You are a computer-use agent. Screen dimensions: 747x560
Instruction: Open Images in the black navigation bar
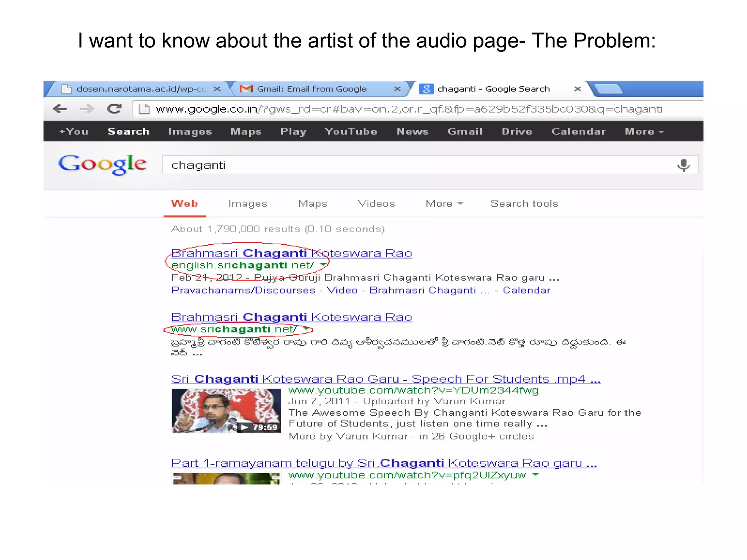tap(190, 131)
